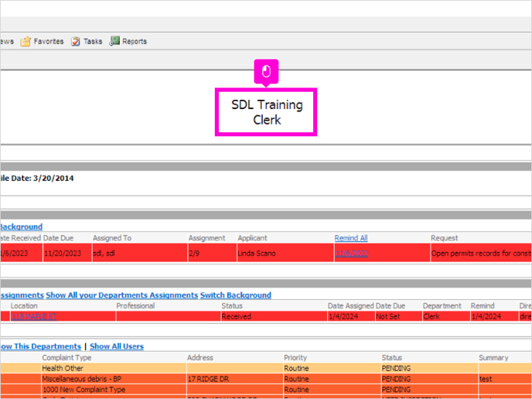Viewport: 532px width, 399px height.
Task: Click the Tasks clipboard icon
Action: tap(75, 42)
